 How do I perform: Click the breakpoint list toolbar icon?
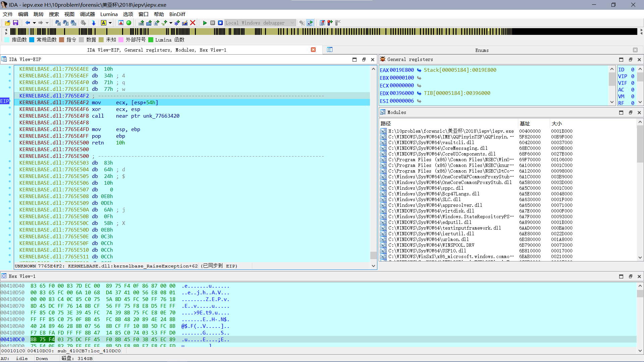coord(322,23)
